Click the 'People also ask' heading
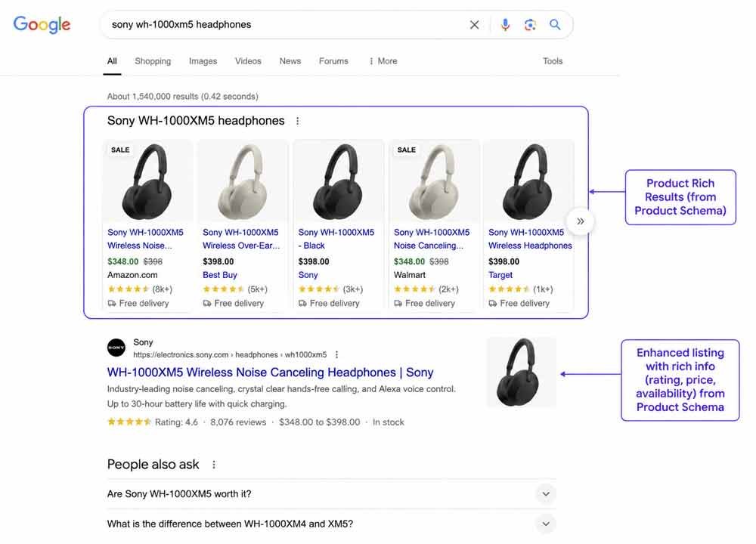Viewport: 756px width, 544px height. tap(153, 465)
